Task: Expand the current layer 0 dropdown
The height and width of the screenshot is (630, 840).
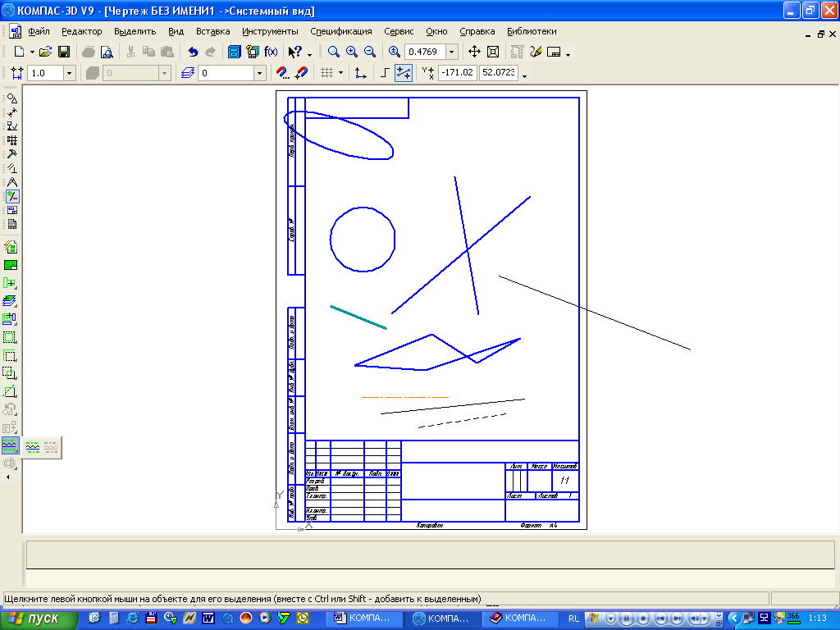Action: [260, 73]
